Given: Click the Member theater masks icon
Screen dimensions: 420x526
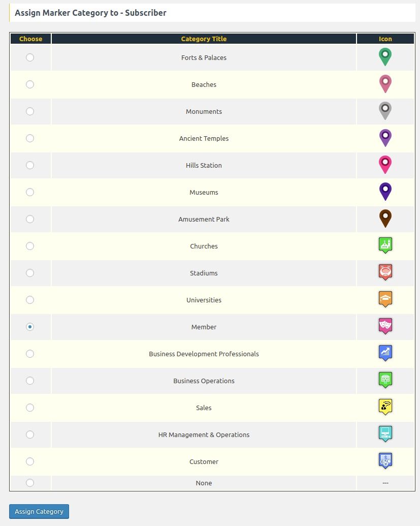Looking at the screenshot, I should coord(385,326).
